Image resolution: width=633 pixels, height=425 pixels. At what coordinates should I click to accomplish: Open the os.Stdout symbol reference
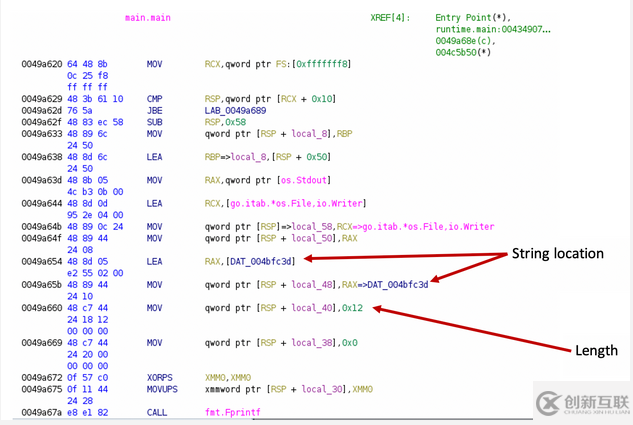pyautogui.click(x=304, y=180)
